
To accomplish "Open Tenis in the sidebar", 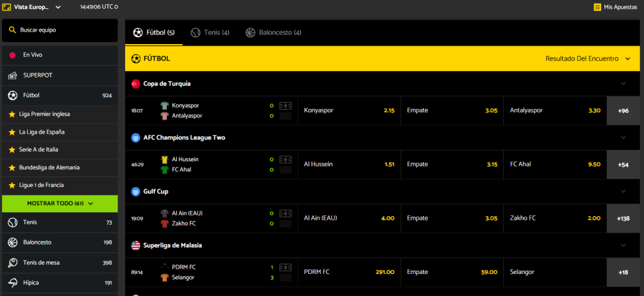I will tap(60, 222).
